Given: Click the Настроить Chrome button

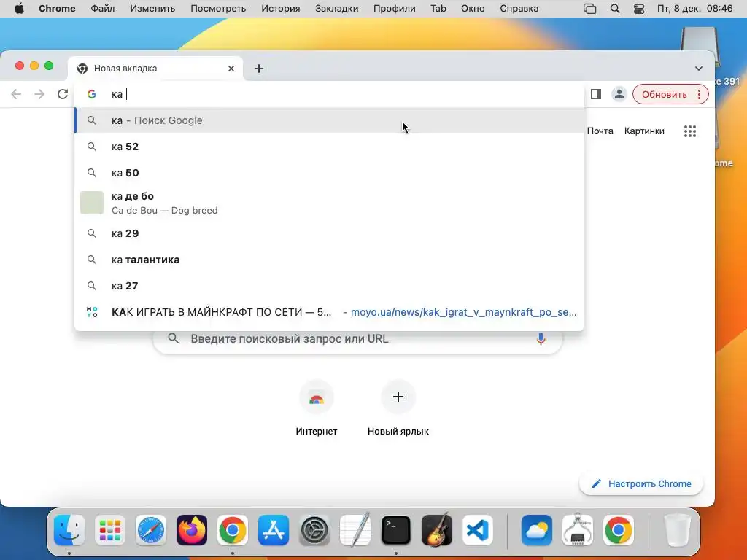Looking at the screenshot, I should (x=641, y=484).
